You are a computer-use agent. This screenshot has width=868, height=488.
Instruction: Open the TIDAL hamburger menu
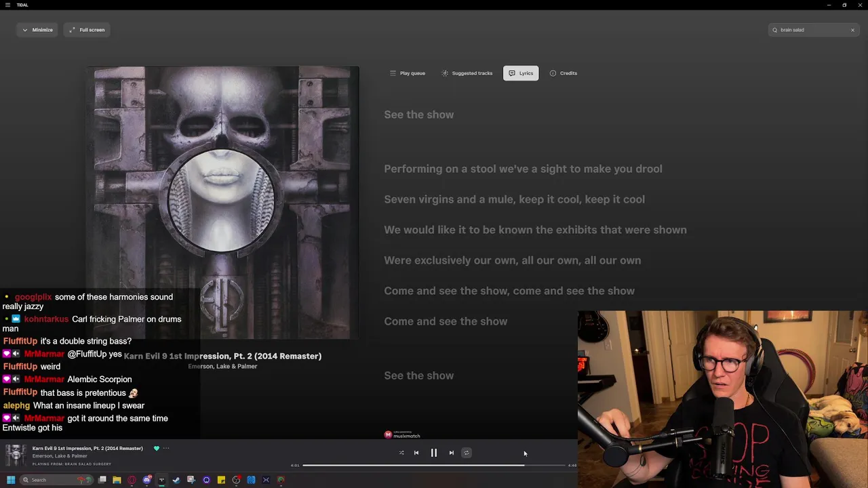(x=8, y=5)
